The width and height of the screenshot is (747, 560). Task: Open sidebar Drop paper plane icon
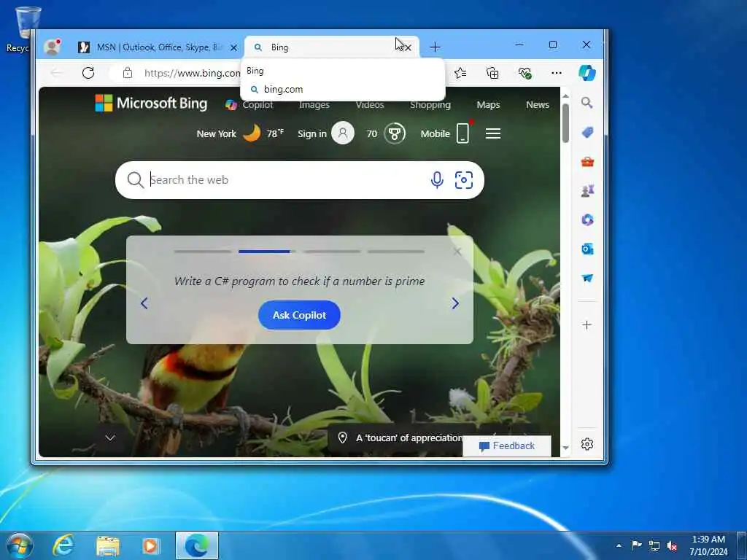coord(587,278)
